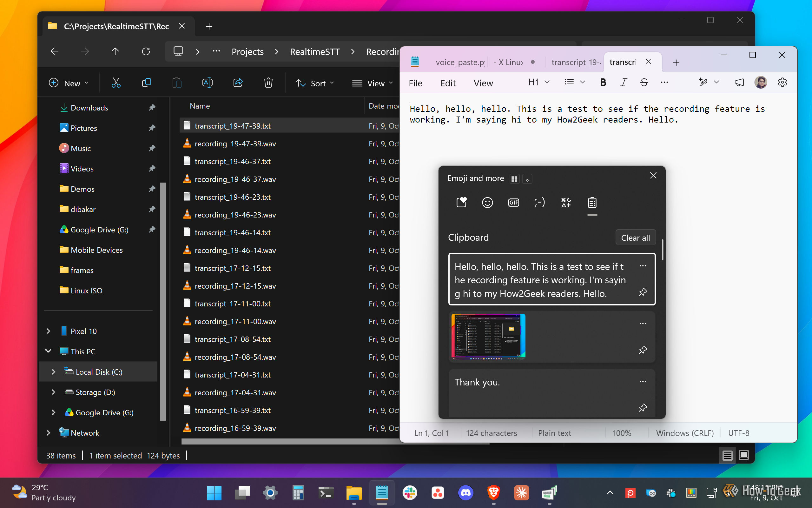Pin the Hello hello clipboard entry
The image size is (812, 508).
click(x=643, y=292)
